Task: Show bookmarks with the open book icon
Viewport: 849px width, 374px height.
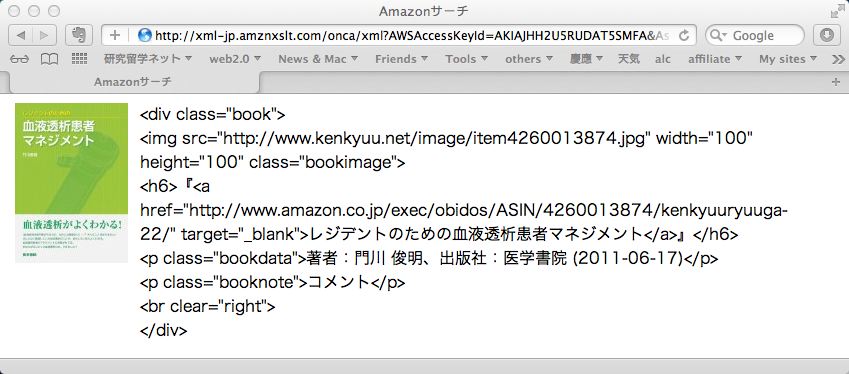Action: tap(49, 59)
